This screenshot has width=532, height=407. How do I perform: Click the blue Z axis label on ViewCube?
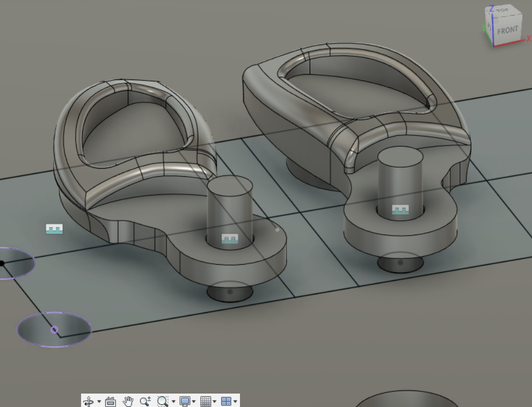(x=491, y=9)
